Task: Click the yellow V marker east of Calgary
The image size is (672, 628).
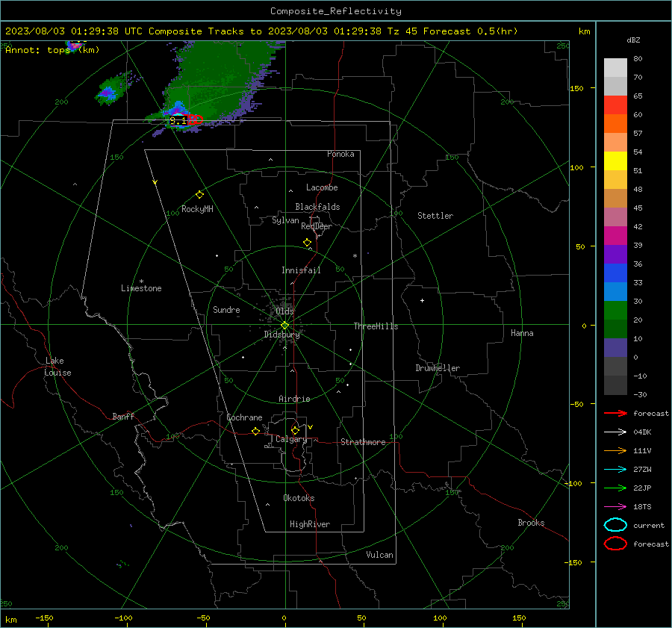Action: (311, 427)
